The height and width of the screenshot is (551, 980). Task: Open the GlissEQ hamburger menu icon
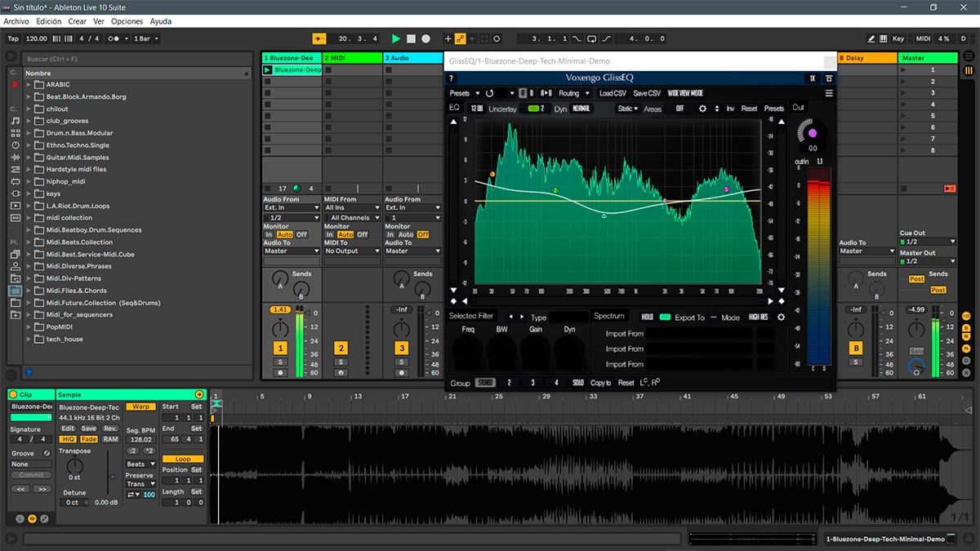828,93
